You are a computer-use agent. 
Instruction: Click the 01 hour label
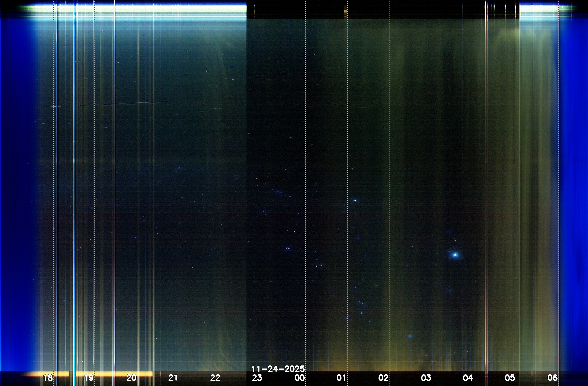coord(341,378)
